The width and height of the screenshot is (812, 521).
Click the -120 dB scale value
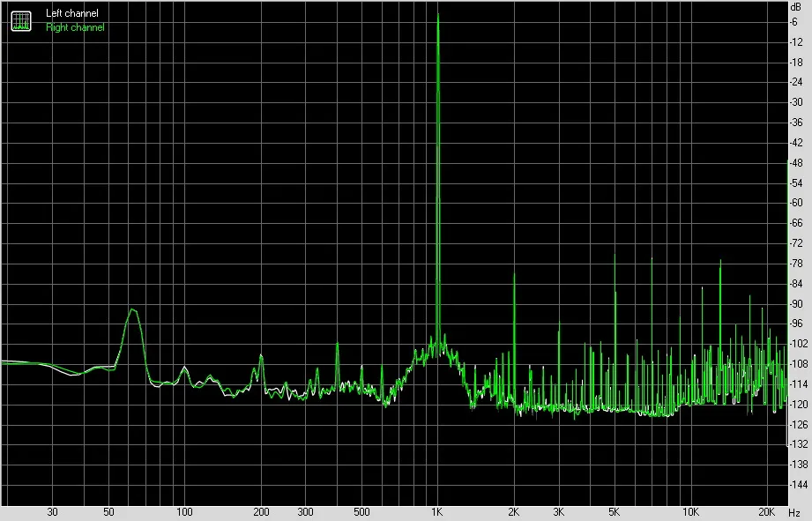coord(798,404)
